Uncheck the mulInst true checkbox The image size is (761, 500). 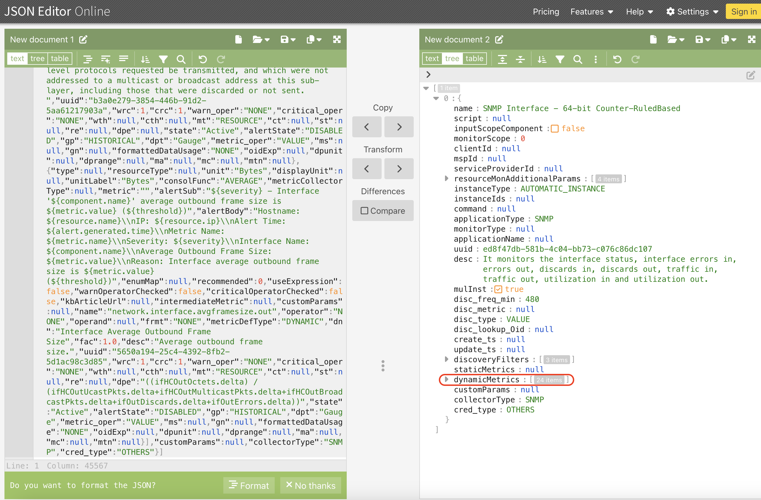(498, 289)
